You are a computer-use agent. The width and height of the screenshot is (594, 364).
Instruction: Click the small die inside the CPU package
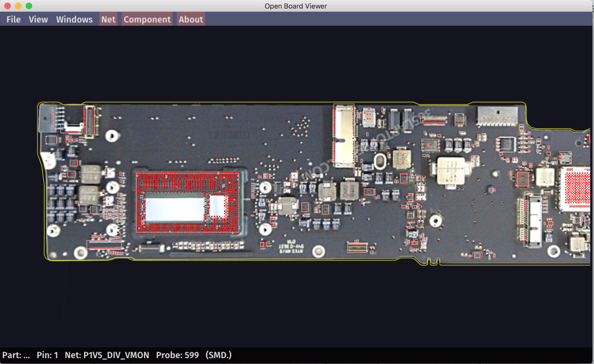(x=217, y=206)
